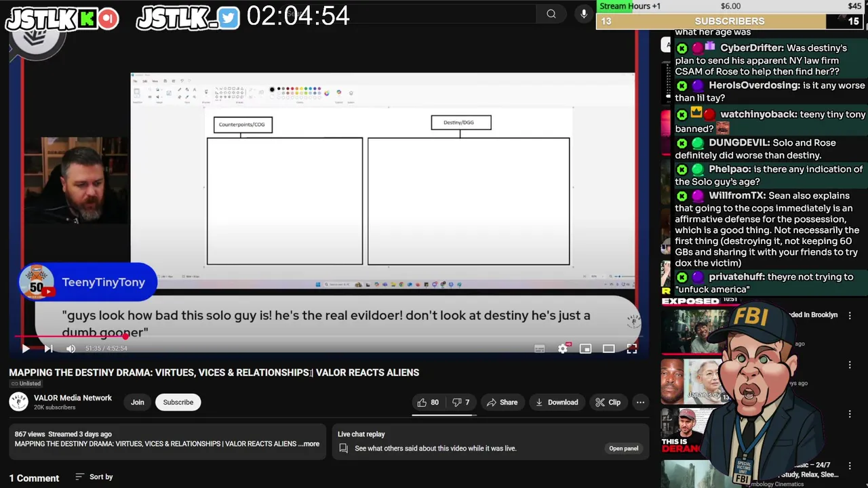Click Windows Start button in video taskbar
868x488 pixels.
click(318, 284)
